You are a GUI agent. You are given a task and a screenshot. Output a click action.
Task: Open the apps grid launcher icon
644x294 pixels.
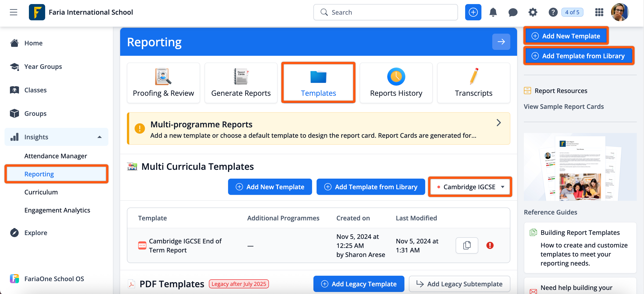(x=599, y=12)
